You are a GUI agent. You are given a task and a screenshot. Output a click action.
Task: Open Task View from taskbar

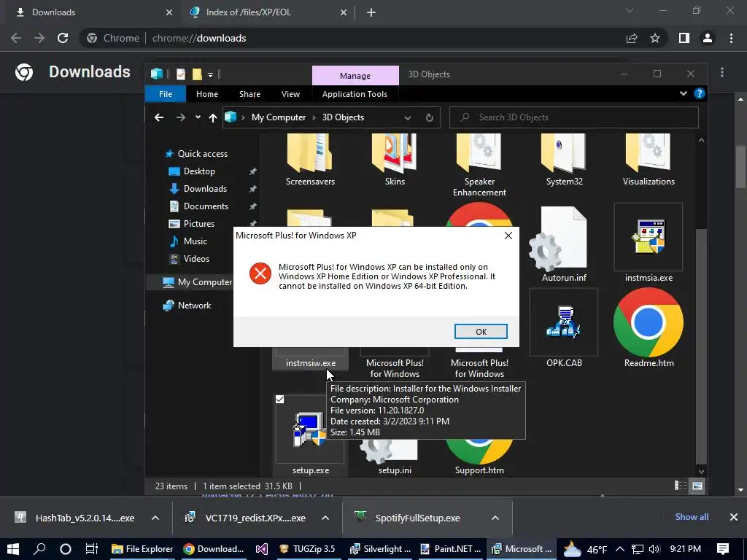pos(91,549)
